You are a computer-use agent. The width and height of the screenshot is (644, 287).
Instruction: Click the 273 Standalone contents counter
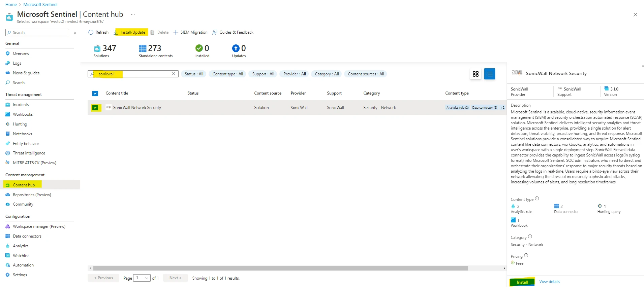click(x=155, y=51)
